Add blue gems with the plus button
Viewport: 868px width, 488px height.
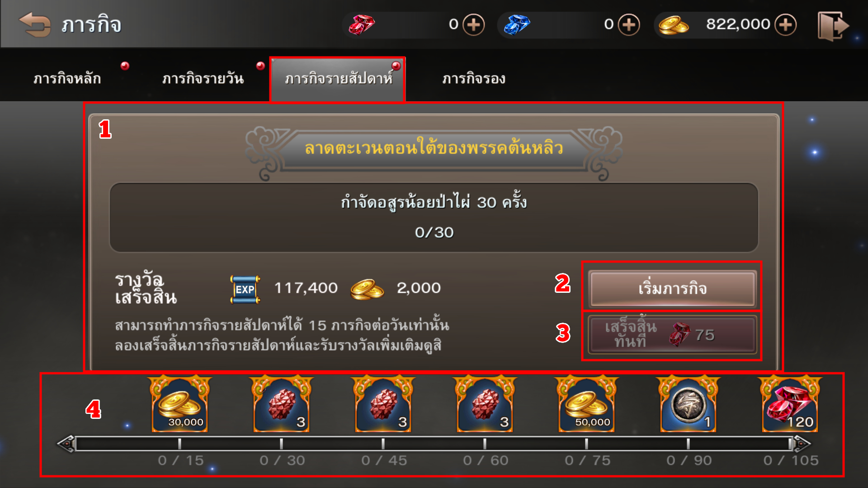[x=629, y=24]
